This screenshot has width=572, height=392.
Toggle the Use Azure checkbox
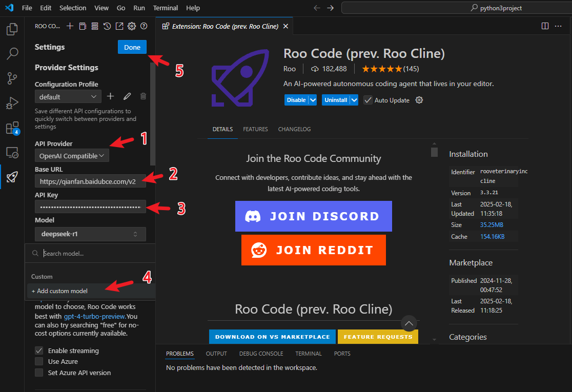click(x=39, y=361)
